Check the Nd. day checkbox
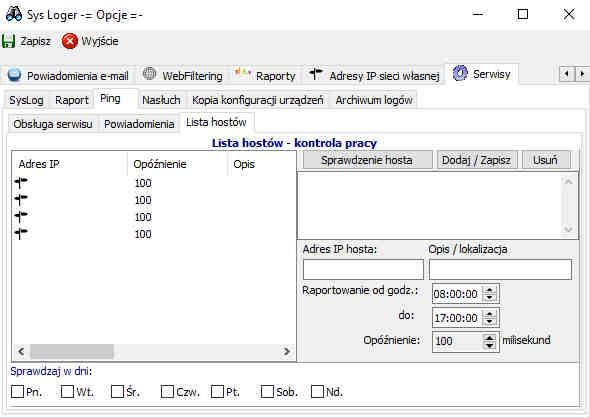This screenshot has height=418, width=590. [x=317, y=391]
